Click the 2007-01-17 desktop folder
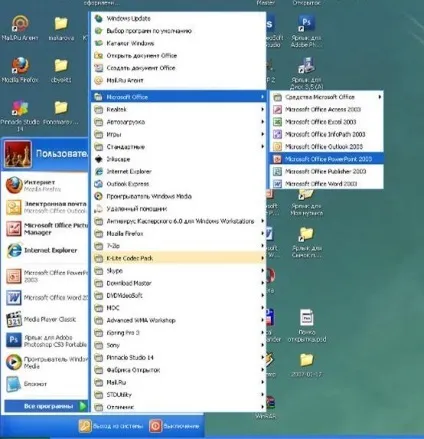Screen dimensions: 424x439 [306, 360]
